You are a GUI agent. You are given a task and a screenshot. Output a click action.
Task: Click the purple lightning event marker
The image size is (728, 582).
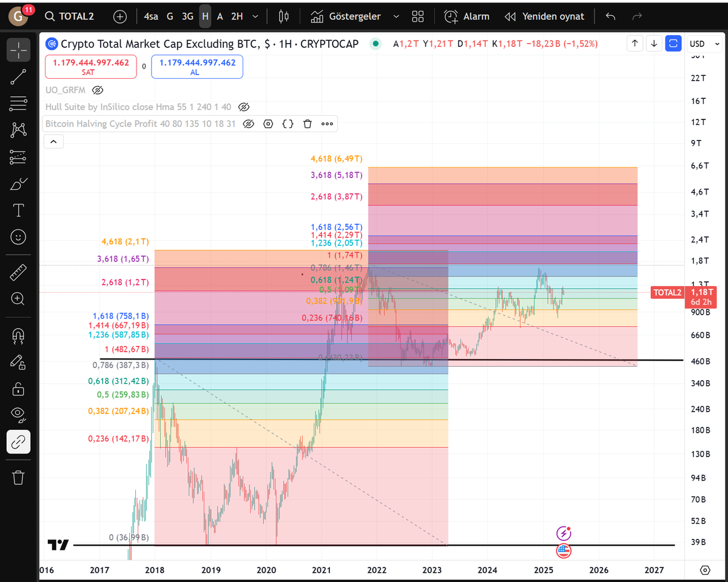(564, 533)
